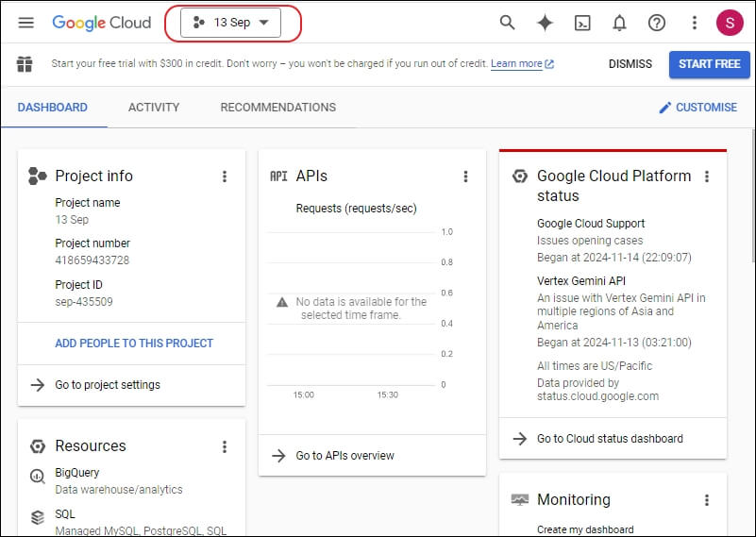Open Google Cloud Platform status card menu

(x=707, y=176)
